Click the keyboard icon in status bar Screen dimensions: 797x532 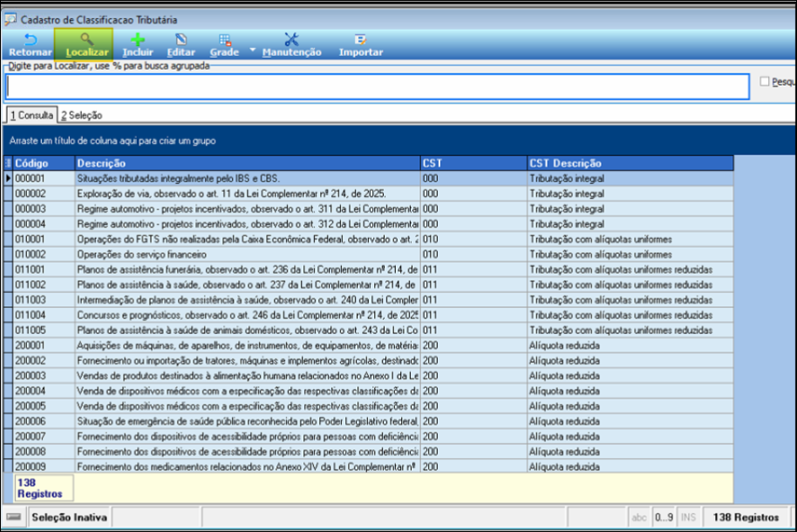tap(13, 517)
